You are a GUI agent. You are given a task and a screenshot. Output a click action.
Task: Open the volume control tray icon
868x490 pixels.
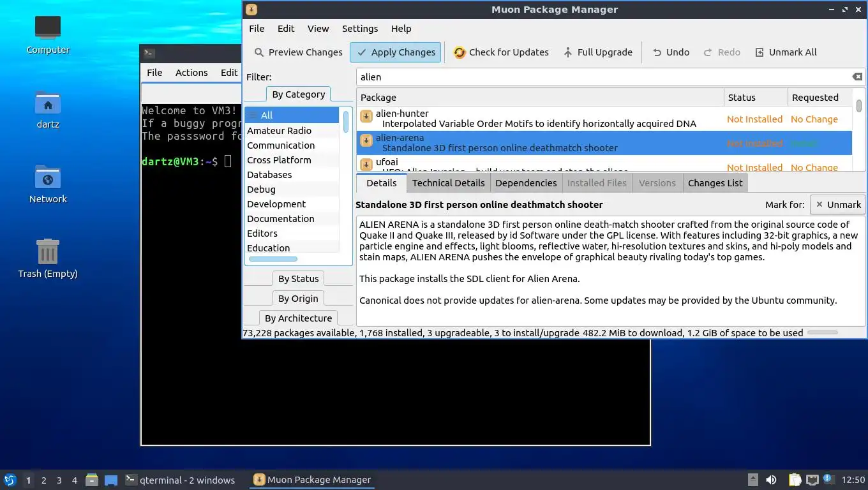click(x=772, y=480)
